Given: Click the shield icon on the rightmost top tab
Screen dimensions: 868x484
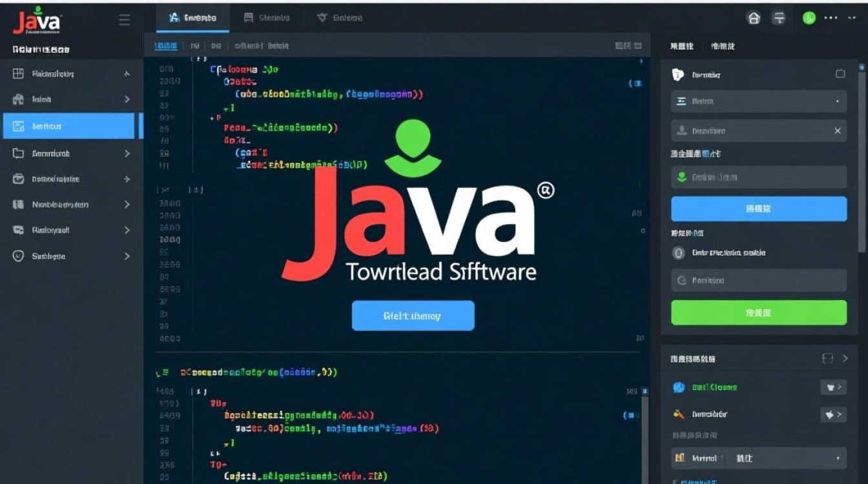Looking at the screenshot, I should point(323,17).
